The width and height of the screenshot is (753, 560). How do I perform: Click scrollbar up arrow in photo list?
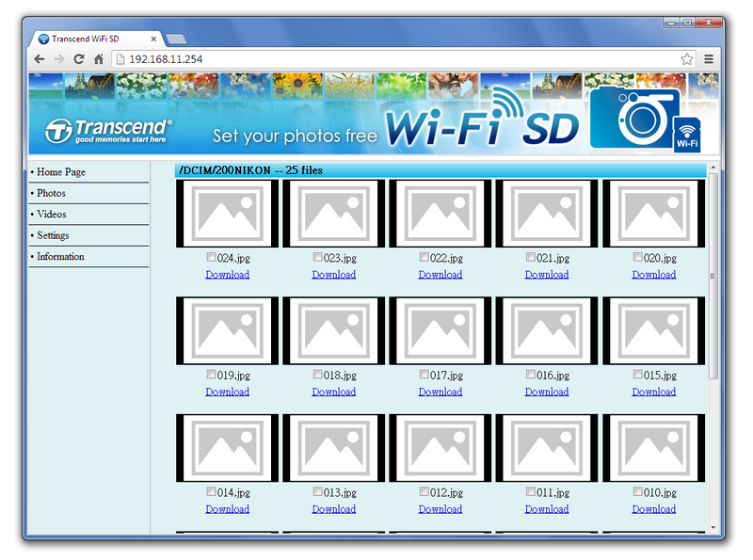tap(713, 168)
